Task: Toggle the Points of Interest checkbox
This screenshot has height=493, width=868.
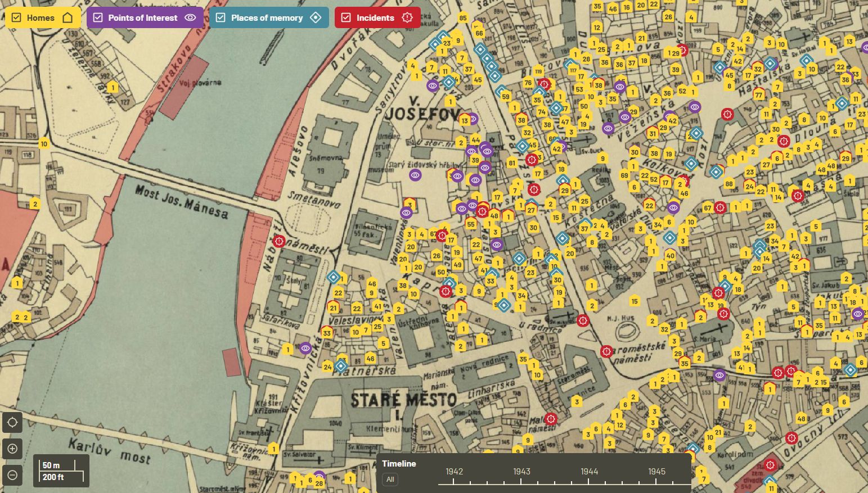Action: coord(98,18)
